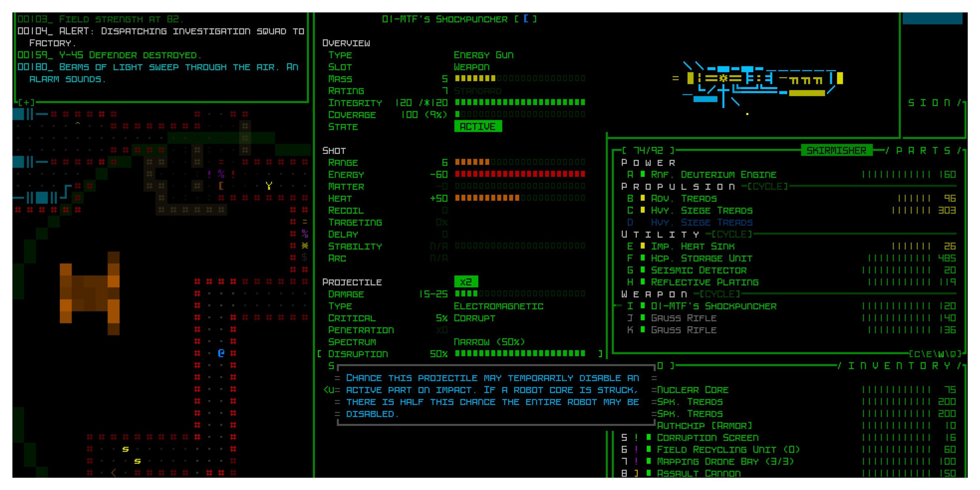Viewport: 980px width, 490px height.
Task: Click the x2 projectile count badge
Action: [x=466, y=282]
